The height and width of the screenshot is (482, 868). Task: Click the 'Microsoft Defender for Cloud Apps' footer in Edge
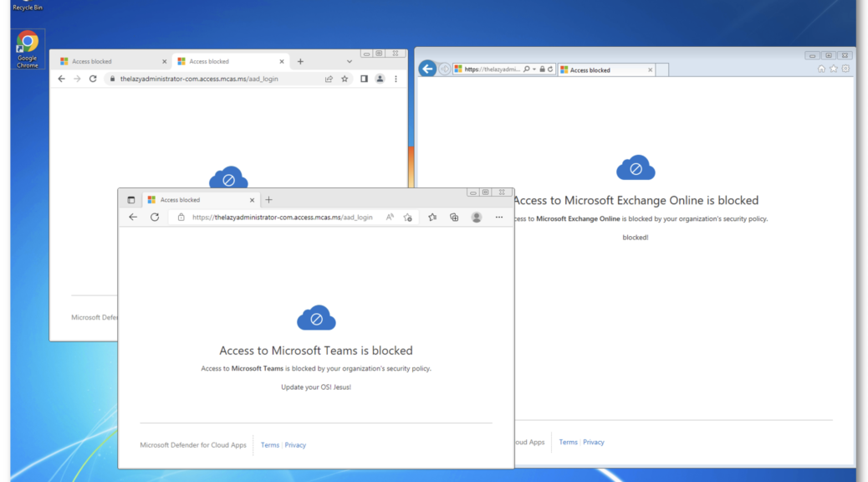click(193, 445)
